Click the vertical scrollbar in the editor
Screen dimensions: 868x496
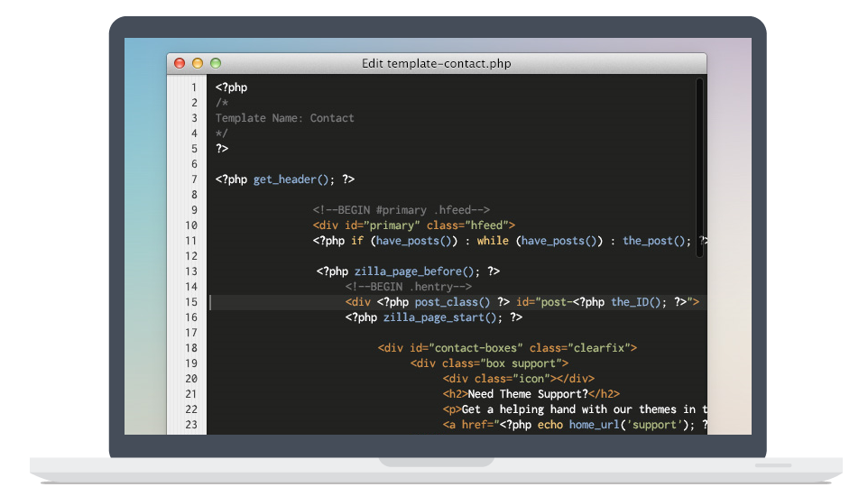click(699, 167)
